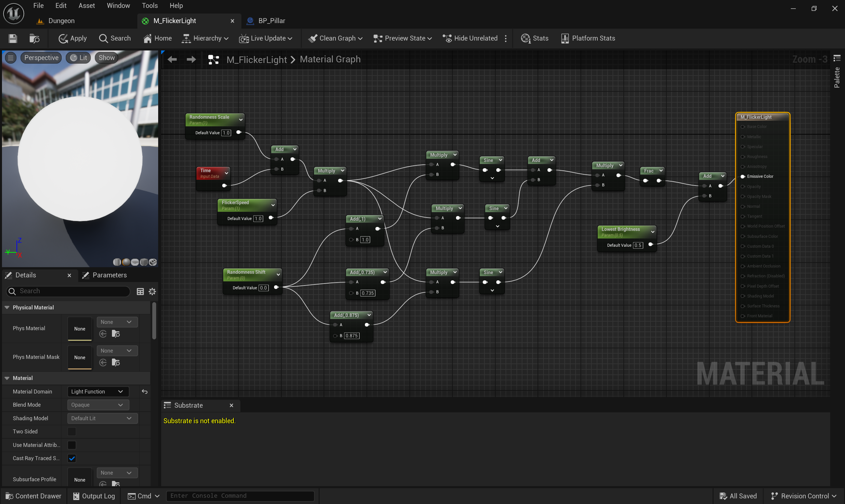
Task: Click the Save asset icon
Action: [13, 38]
